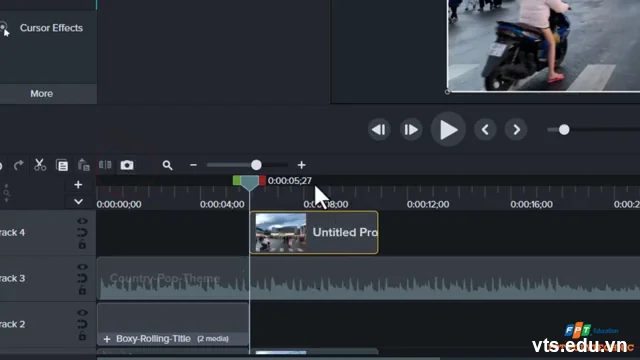Zoom out timeline with the minus button
The image size is (640, 360).
click(193, 165)
